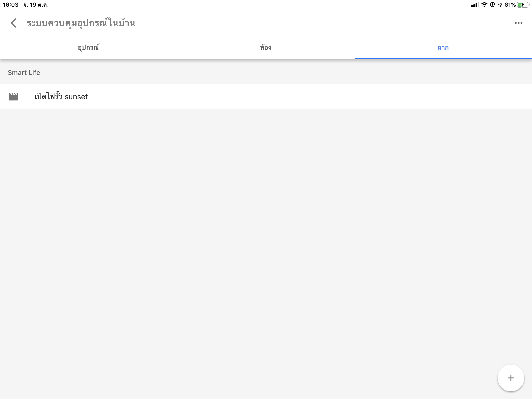
Task: Select the ฉาก tab
Action: click(443, 48)
